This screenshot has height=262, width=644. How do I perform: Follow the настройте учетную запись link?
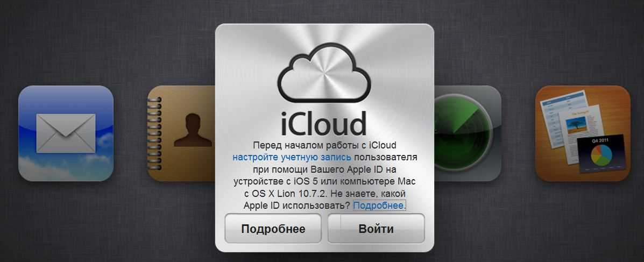[x=292, y=157]
